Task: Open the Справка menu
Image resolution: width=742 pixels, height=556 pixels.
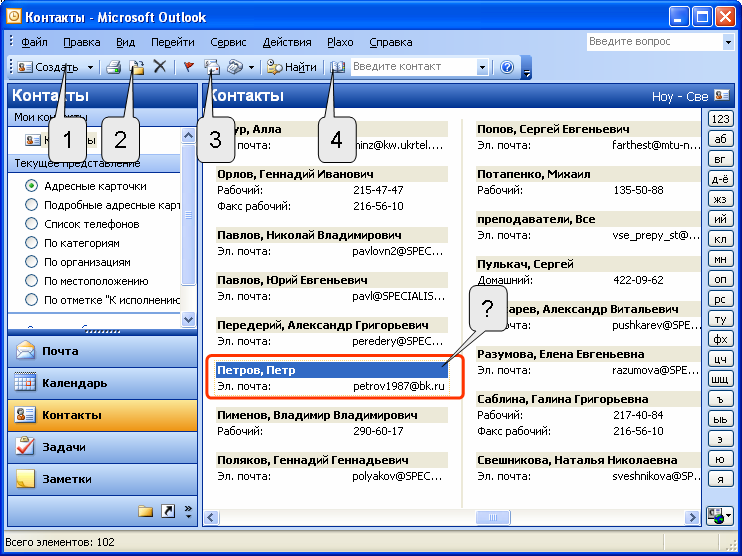Action: (390, 42)
